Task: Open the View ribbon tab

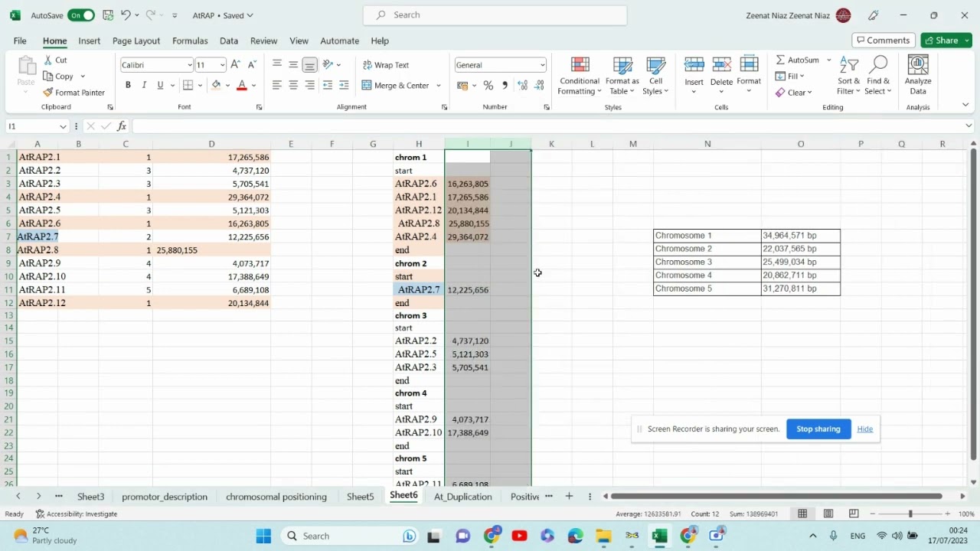Action: click(299, 41)
